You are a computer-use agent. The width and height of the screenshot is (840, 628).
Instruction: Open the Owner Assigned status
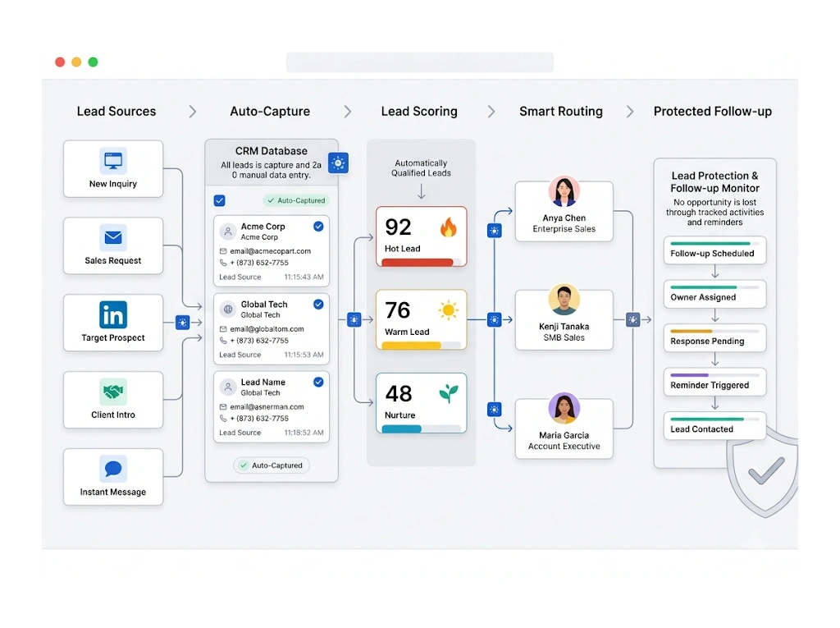(x=714, y=295)
